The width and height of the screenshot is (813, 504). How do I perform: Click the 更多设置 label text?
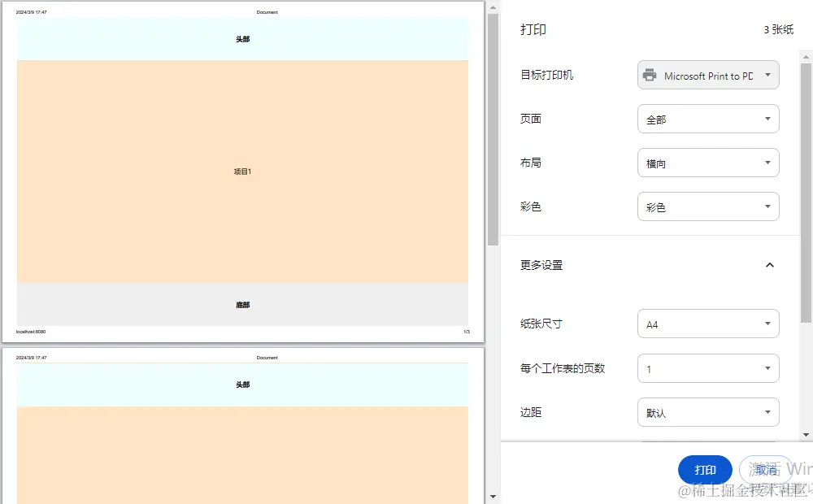541,265
